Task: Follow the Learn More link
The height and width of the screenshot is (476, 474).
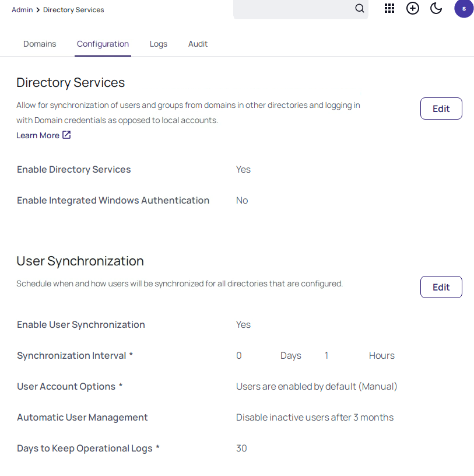Action: click(x=38, y=135)
